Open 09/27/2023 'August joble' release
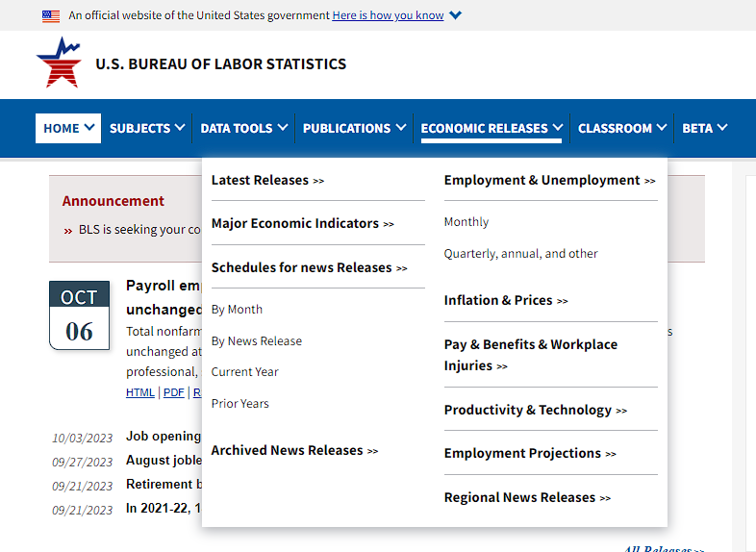The image size is (756, 552). (x=164, y=461)
